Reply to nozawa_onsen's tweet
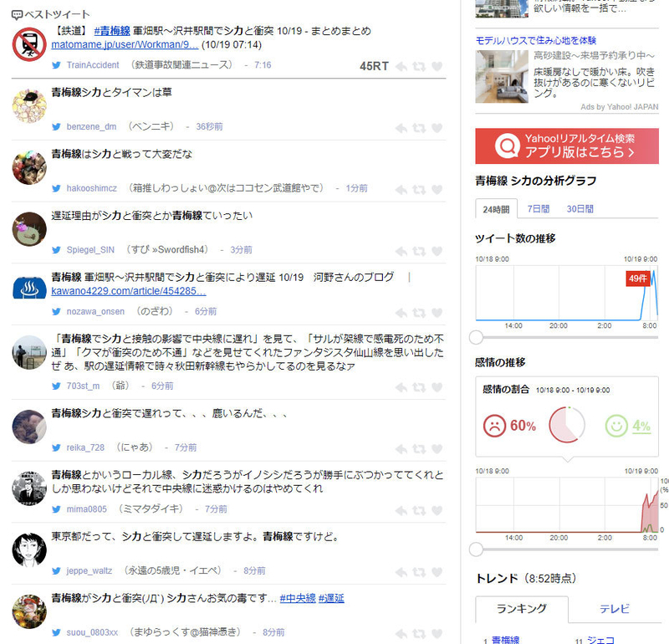This screenshot has height=644, width=669. pos(401,313)
